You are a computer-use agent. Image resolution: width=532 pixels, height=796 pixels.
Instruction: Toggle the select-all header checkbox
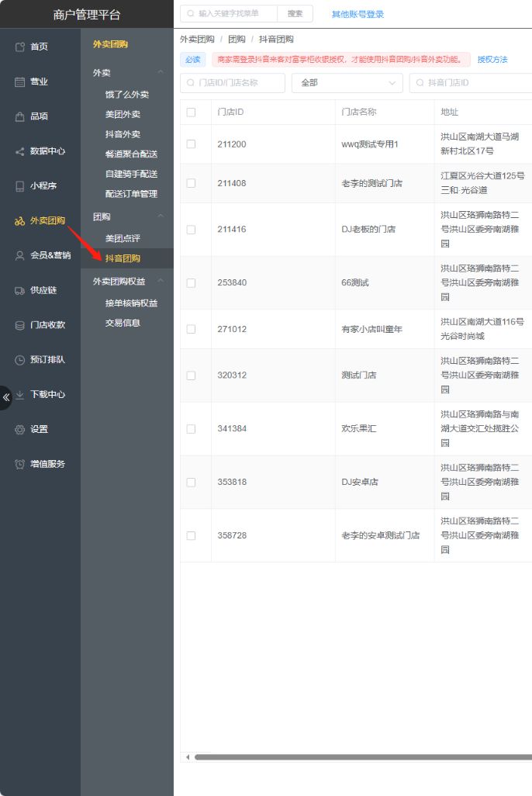click(191, 112)
